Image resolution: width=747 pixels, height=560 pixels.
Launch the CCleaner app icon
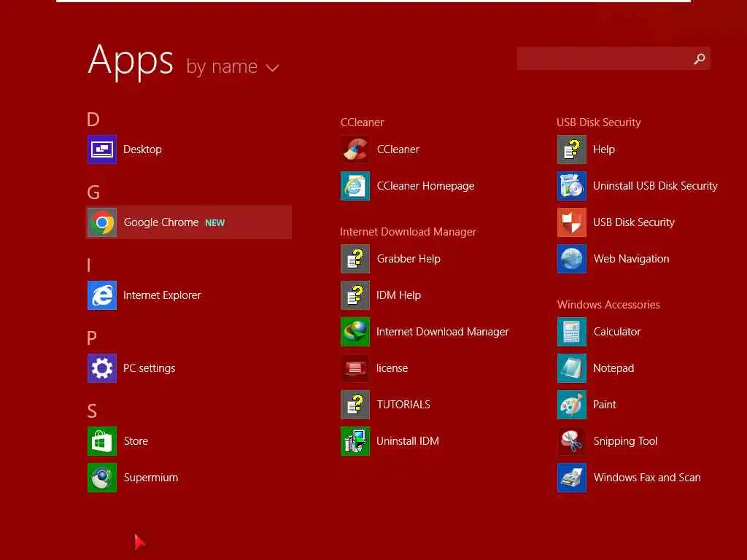(355, 149)
